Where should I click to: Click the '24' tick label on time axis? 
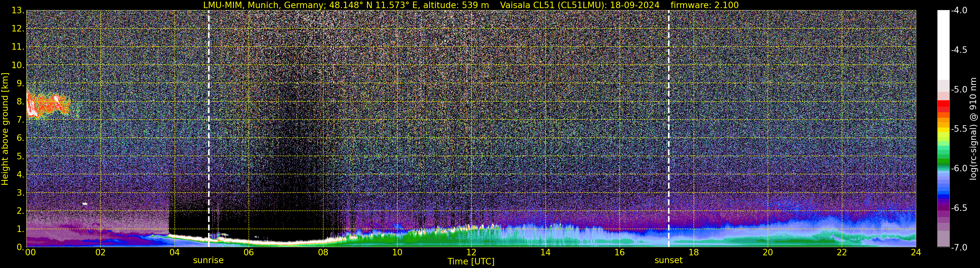point(916,252)
